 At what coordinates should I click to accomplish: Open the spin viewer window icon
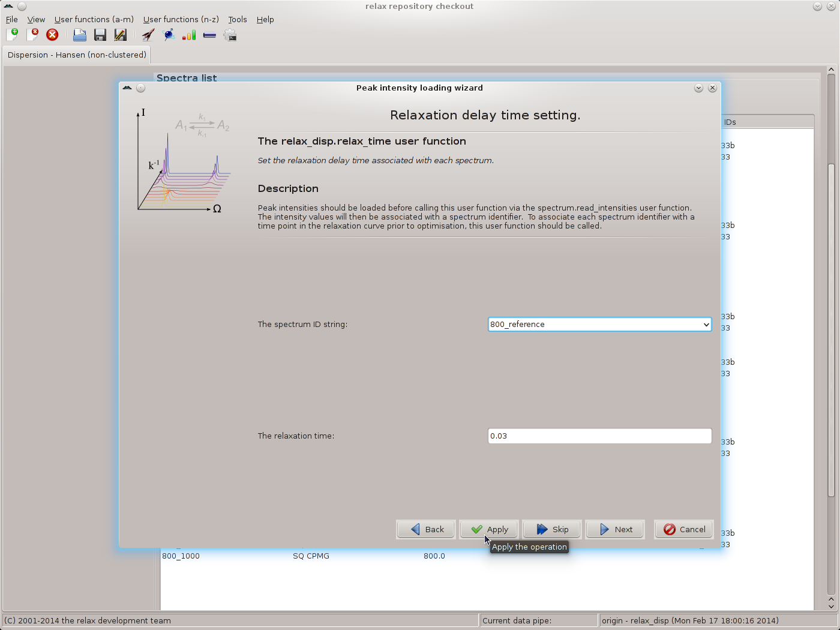[169, 35]
